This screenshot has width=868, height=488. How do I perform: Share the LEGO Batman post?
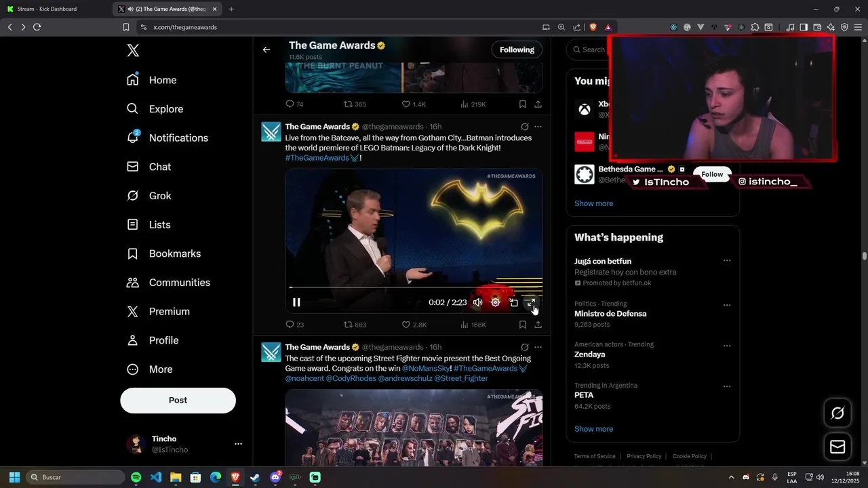(538, 325)
